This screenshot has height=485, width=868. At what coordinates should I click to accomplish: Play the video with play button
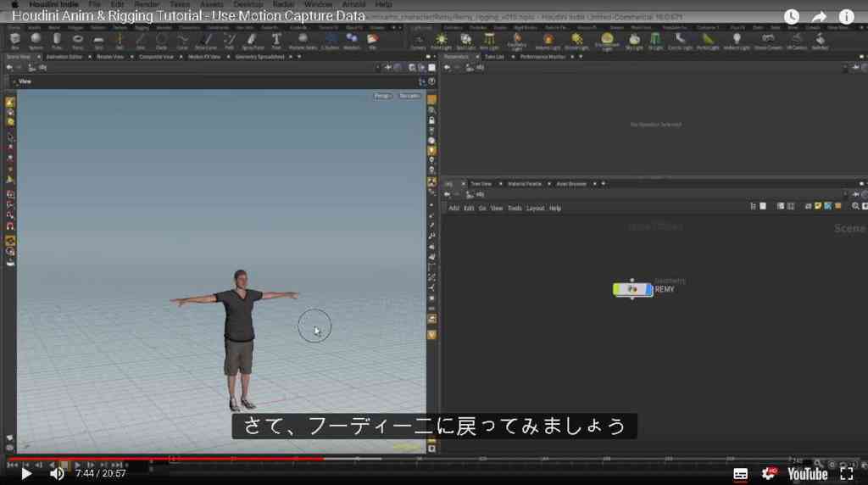(x=25, y=474)
